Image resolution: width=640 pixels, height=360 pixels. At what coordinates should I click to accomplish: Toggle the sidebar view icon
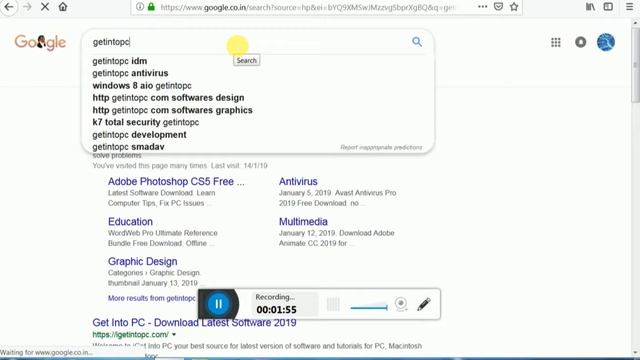608,7
